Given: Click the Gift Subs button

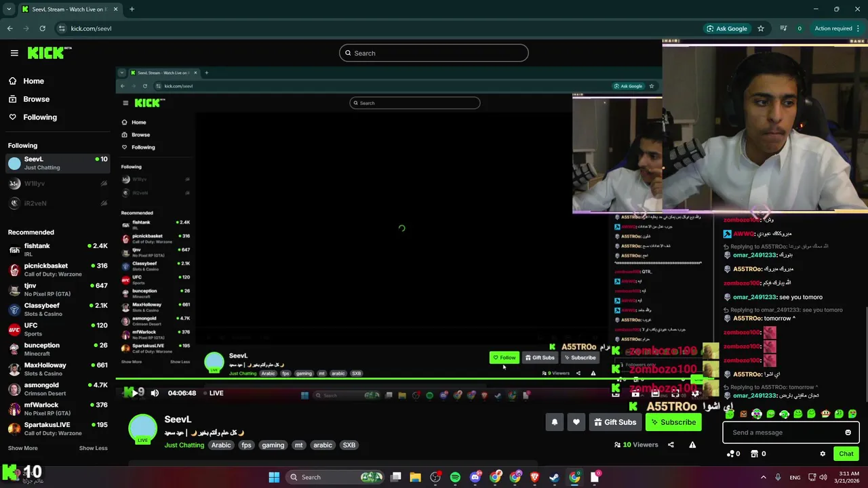Looking at the screenshot, I should (x=615, y=422).
